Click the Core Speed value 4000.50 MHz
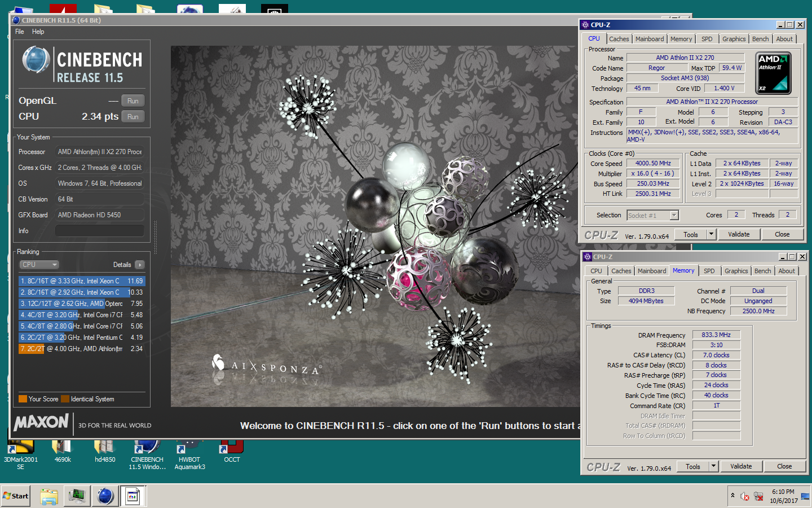Viewport: 812px width, 508px height. 653,164
